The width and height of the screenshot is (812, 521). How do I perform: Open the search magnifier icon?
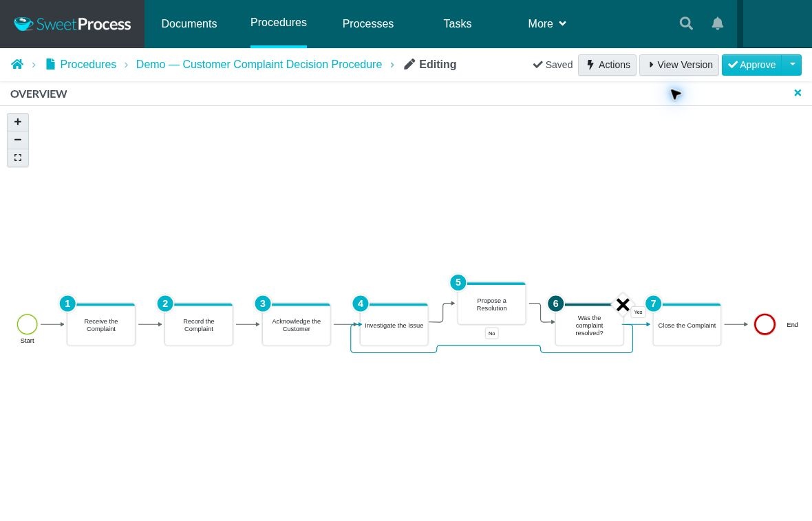pos(686,23)
